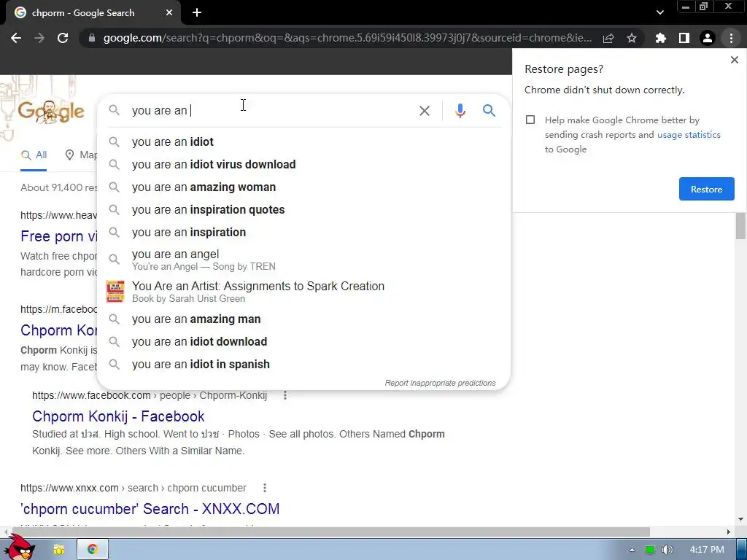Click the green network tray icon

tap(650, 550)
